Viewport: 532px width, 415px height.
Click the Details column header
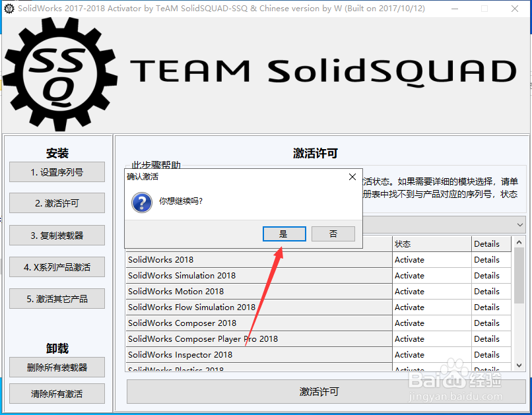coord(491,243)
